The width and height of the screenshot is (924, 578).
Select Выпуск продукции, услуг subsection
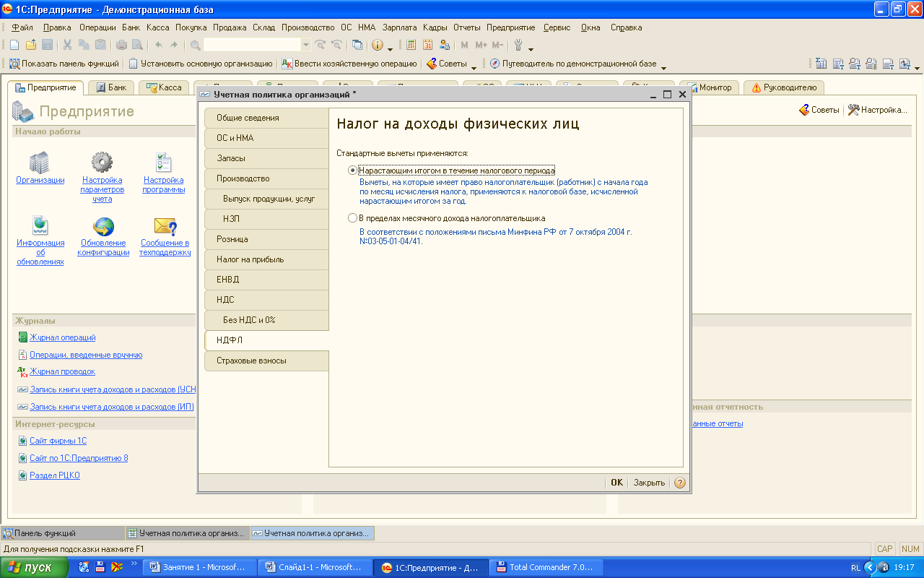pos(266,199)
